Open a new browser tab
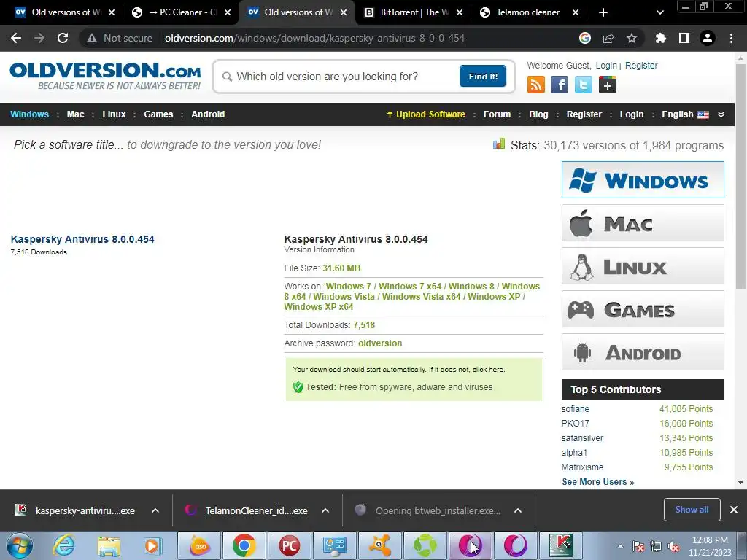This screenshot has width=747, height=560. click(x=603, y=12)
